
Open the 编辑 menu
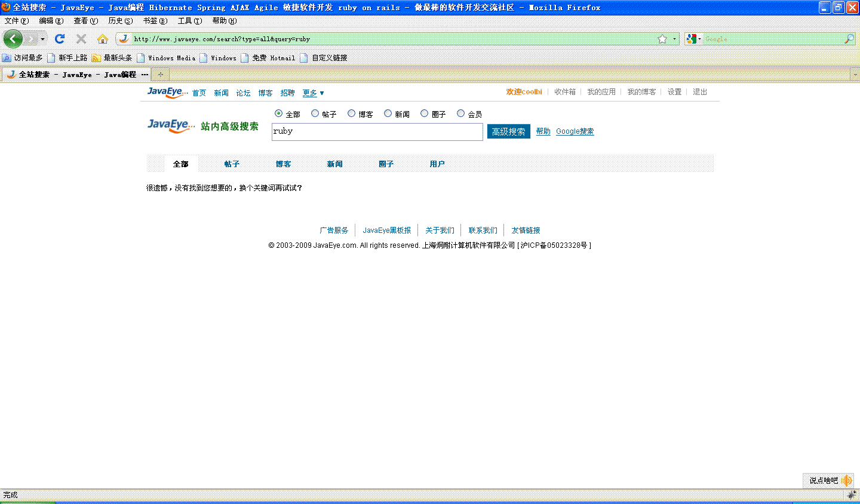pos(51,21)
